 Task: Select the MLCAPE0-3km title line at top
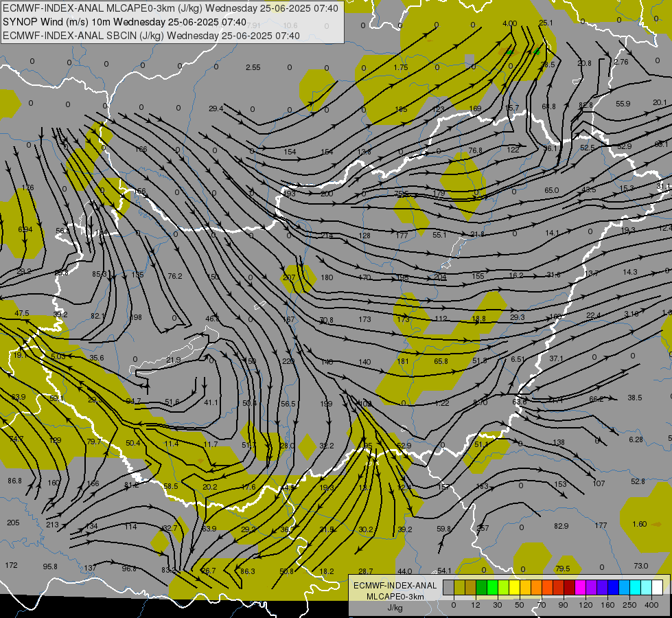tap(170, 8)
